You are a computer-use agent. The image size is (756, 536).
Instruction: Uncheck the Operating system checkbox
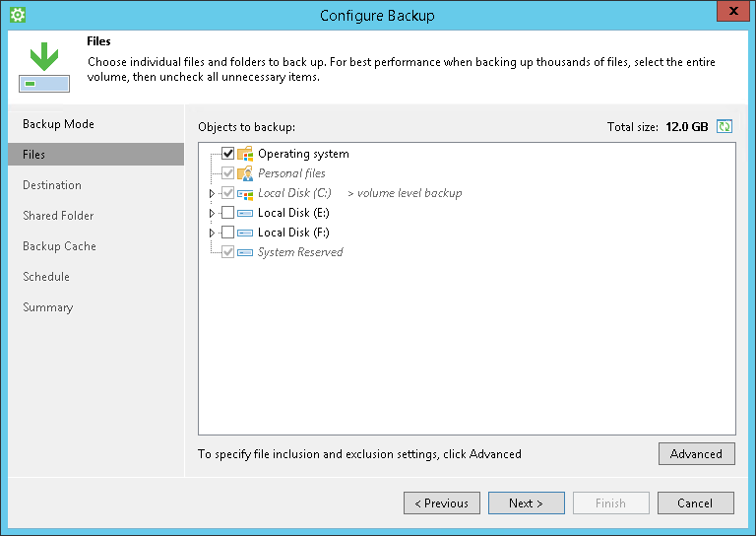point(228,154)
